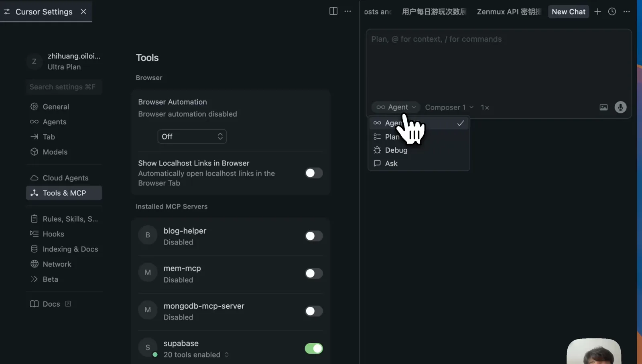642x364 pixels.
Task: Click the microphone voice input button
Action: (x=620, y=107)
